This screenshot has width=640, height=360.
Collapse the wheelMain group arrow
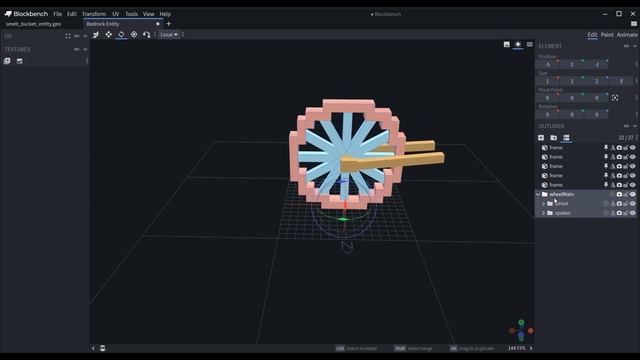[x=538, y=194]
